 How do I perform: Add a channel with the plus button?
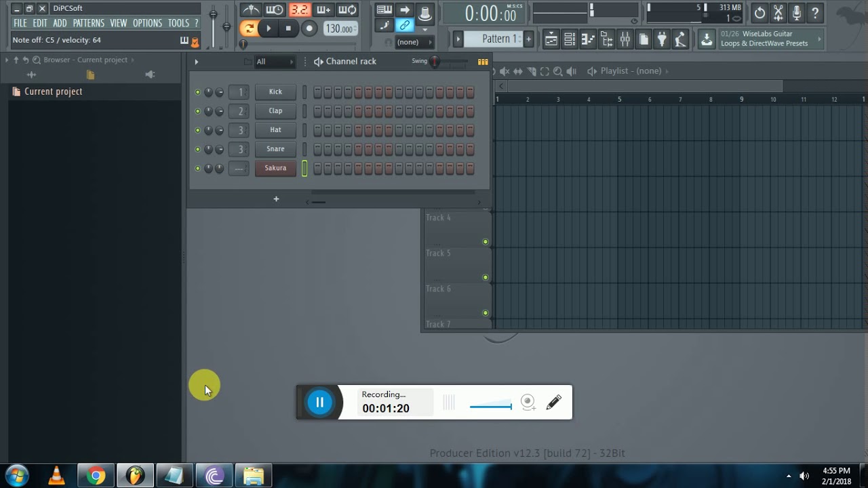[276, 199]
